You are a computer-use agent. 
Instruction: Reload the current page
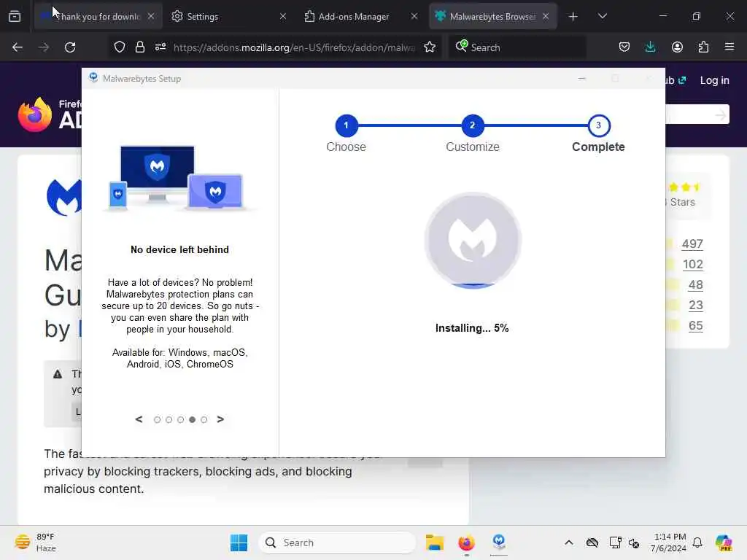pos(70,47)
